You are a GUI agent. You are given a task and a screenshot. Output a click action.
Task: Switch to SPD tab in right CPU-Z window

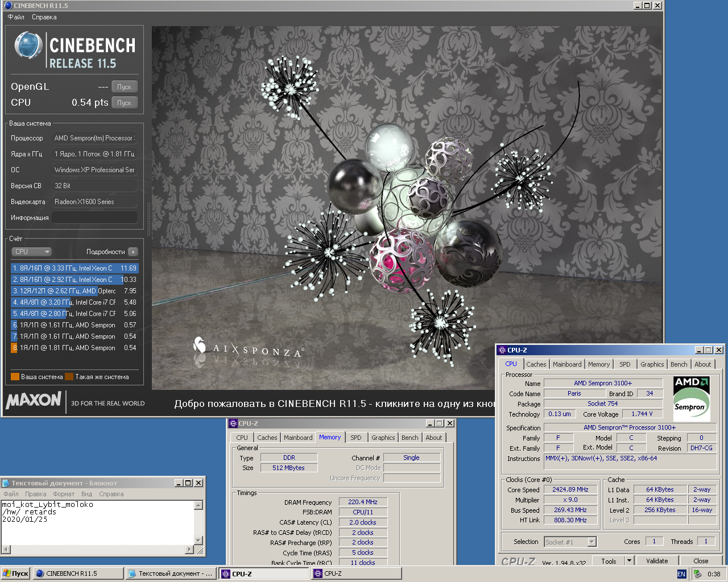[x=625, y=364]
